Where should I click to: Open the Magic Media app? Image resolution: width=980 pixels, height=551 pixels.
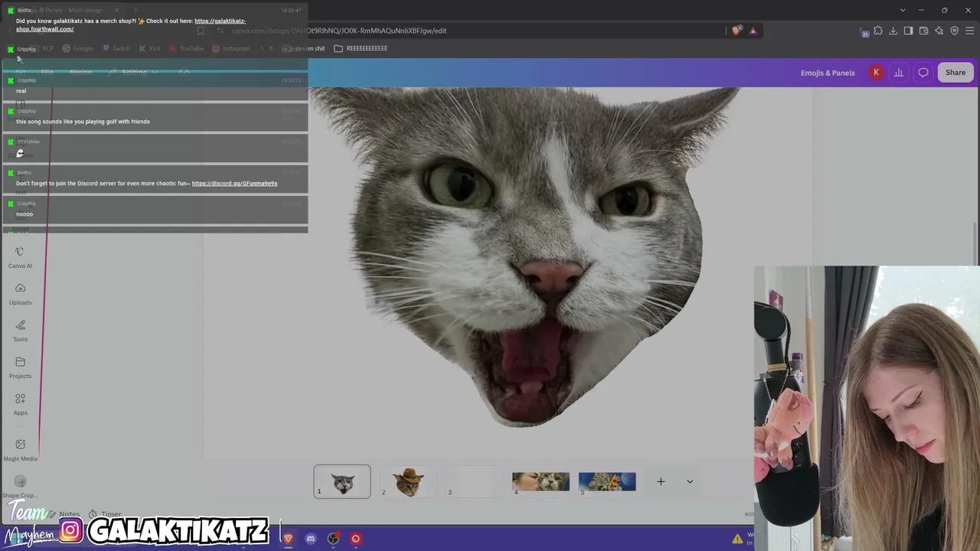coord(20,450)
